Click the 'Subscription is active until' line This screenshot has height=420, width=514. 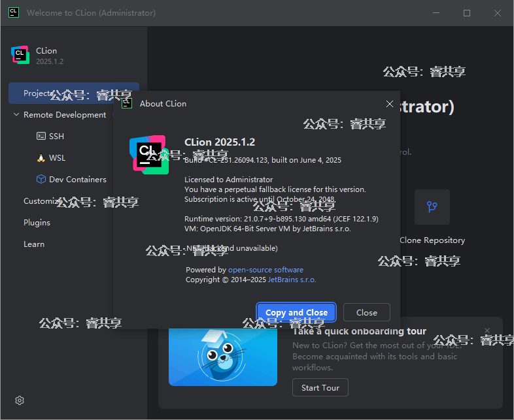[260, 199]
